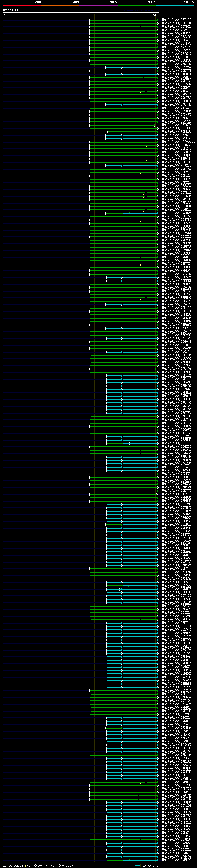Open hit UniRef100_Q9XGF3
Viewport: 197px width, 868px height.
177,115
